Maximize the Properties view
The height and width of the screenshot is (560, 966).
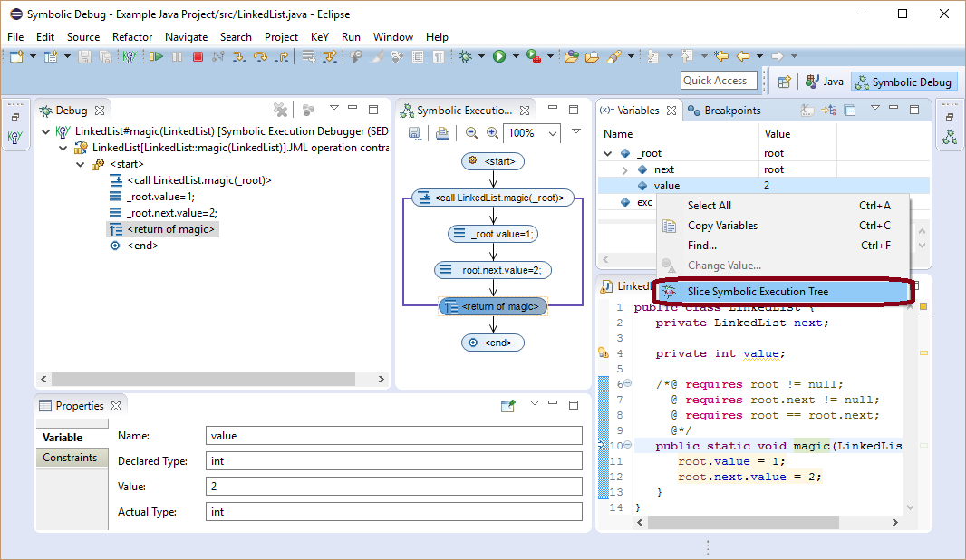[x=574, y=405]
